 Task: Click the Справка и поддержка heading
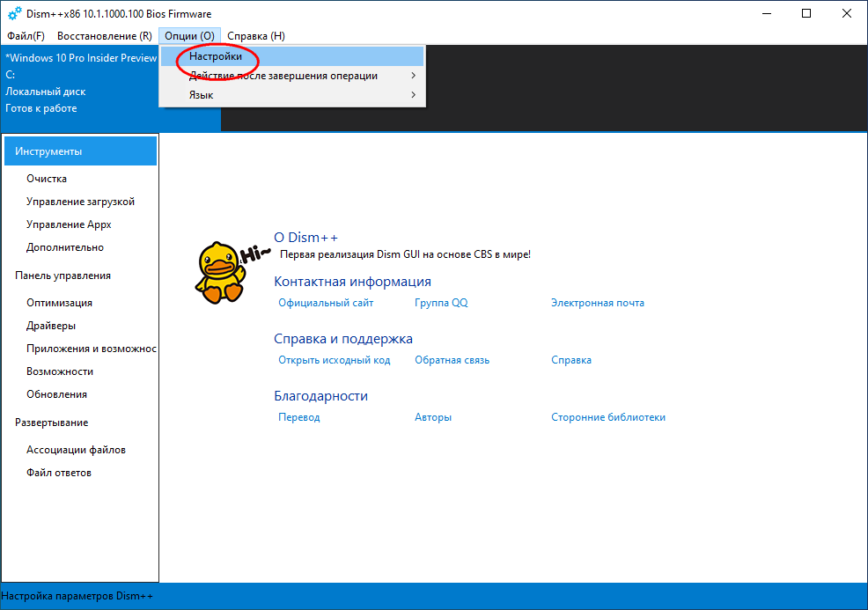(343, 339)
